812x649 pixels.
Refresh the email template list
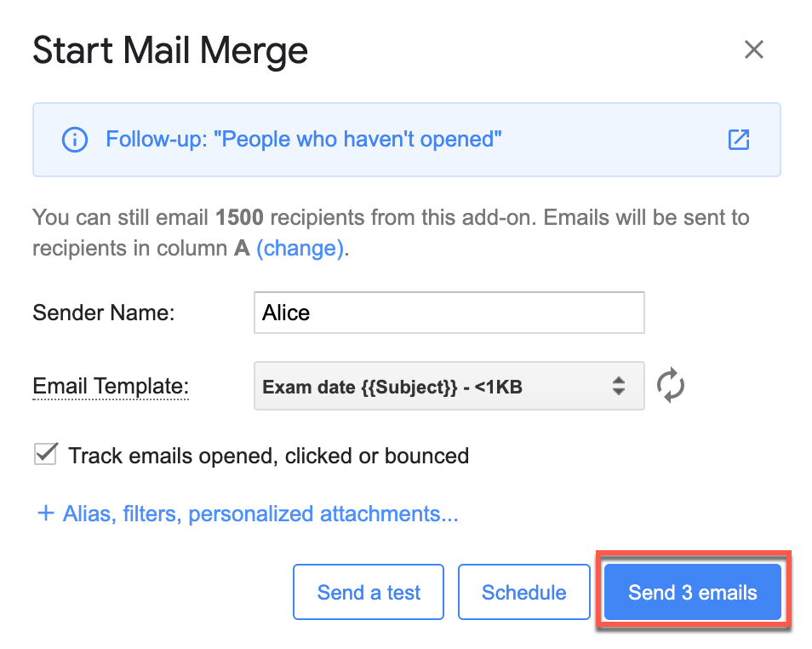pyautogui.click(x=671, y=386)
